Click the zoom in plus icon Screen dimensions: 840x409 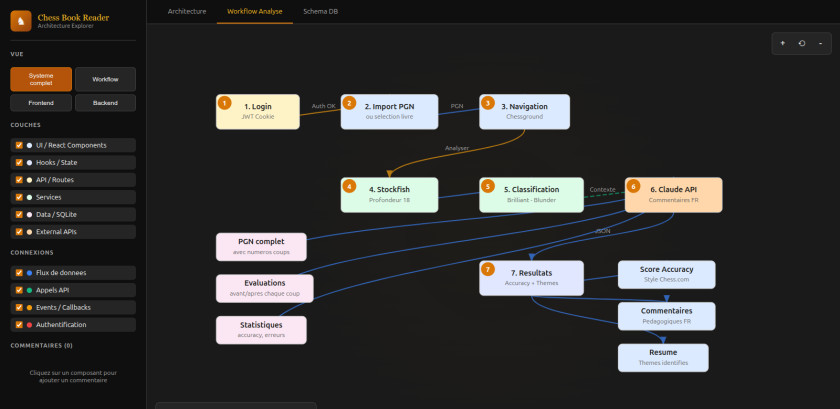coord(782,44)
